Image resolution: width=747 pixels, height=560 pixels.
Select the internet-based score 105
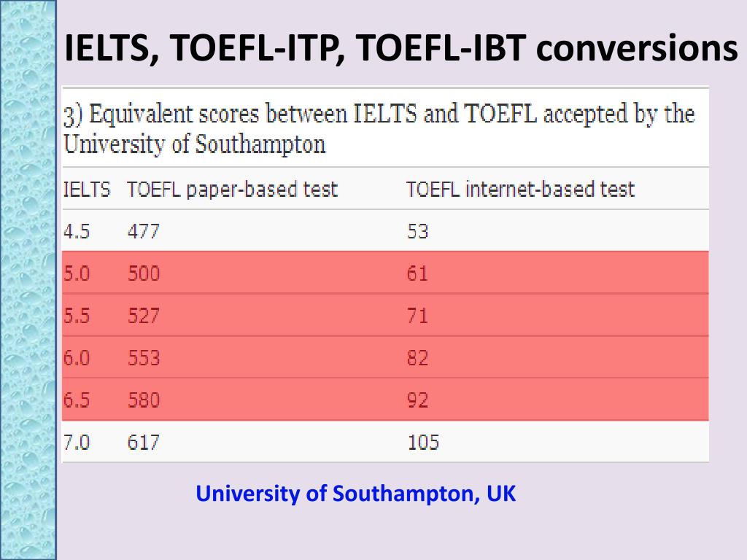click(423, 443)
